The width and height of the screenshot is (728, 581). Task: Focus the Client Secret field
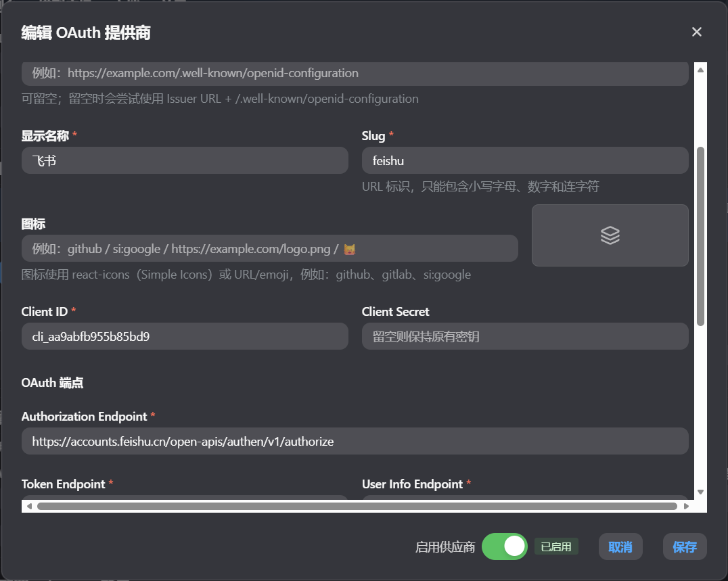click(525, 336)
